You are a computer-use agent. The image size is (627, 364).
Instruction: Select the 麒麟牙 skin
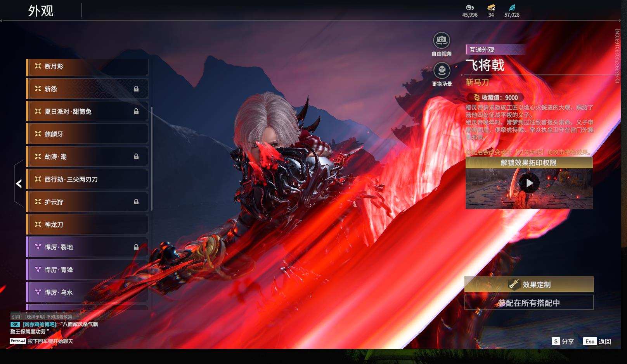(x=87, y=134)
